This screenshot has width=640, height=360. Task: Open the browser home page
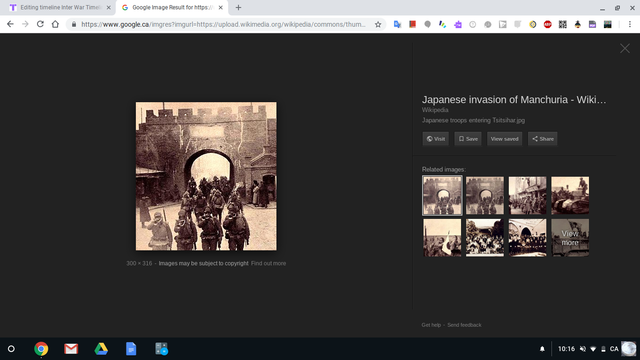(55, 24)
